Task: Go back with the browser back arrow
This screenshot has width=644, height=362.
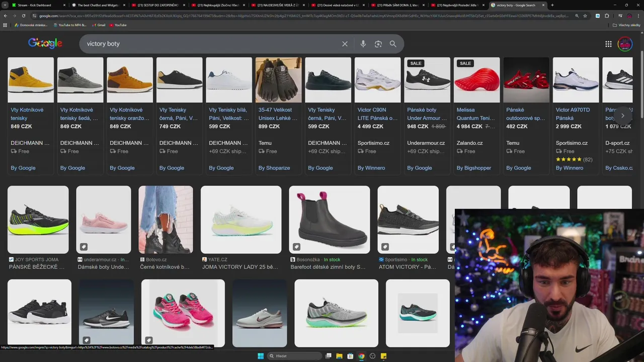Action: tap(6, 16)
